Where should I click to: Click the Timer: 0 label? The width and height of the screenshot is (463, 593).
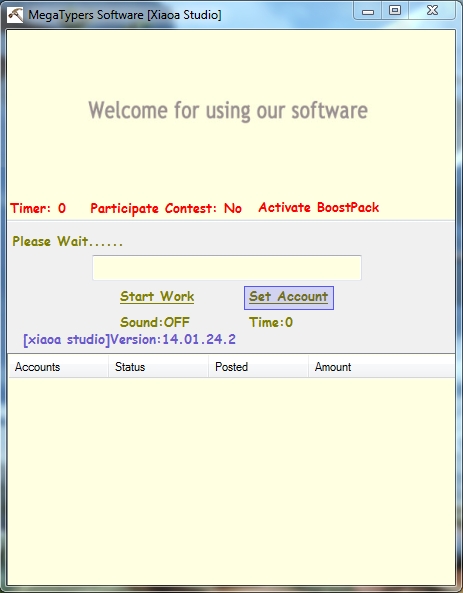click(x=38, y=208)
